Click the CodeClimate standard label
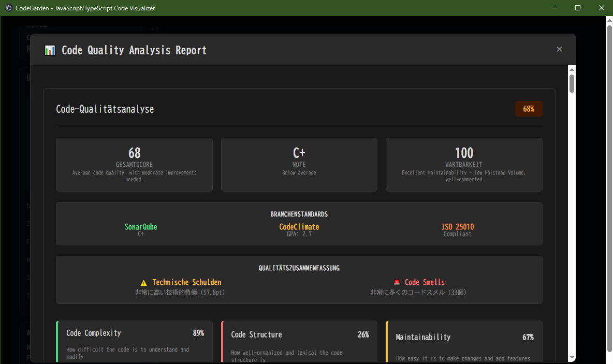 [299, 227]
